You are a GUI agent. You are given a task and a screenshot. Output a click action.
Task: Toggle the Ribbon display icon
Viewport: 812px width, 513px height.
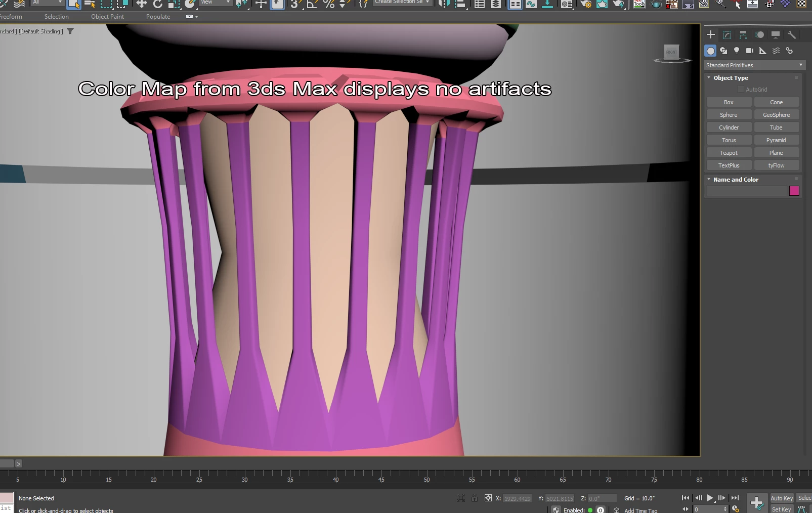tap(515, 4)
